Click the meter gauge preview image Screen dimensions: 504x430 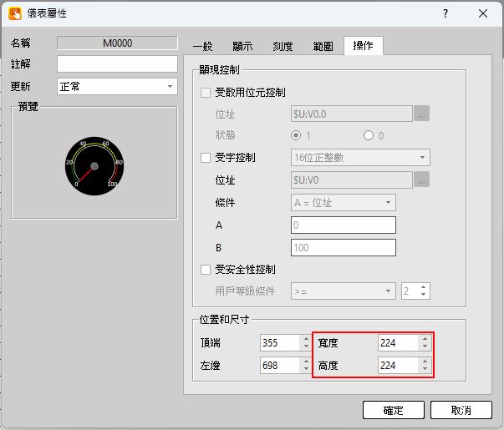[94, 163]
